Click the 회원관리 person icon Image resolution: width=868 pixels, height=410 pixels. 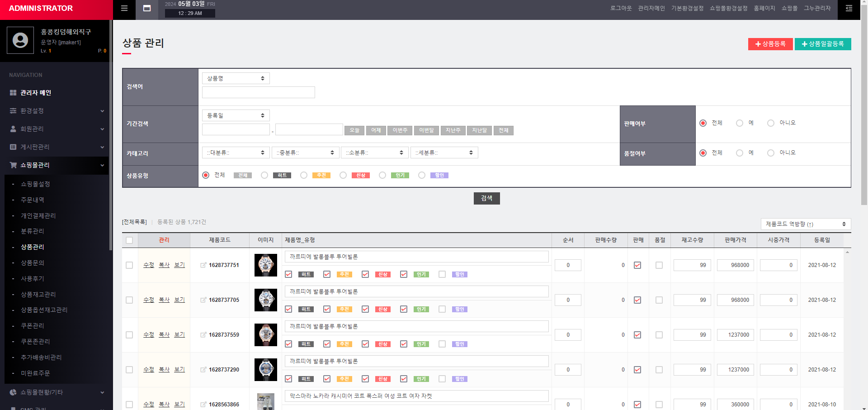[13, 129]
